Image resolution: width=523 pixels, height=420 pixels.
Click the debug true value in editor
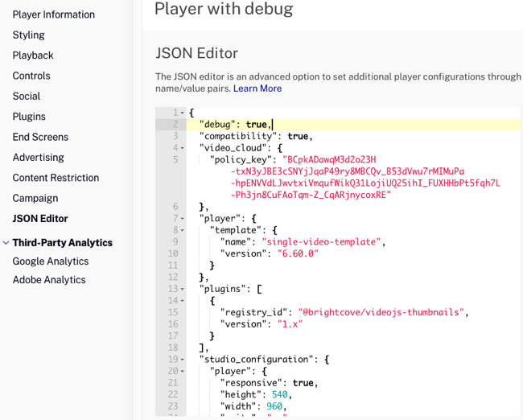[256, 125]
